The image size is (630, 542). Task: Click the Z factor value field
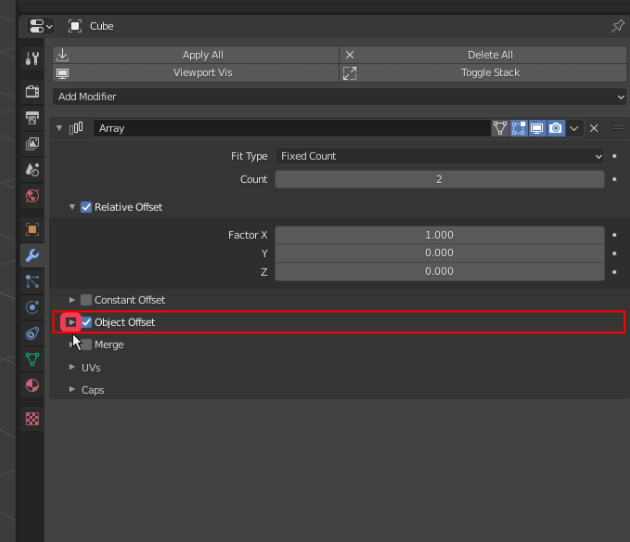[440, 272]
